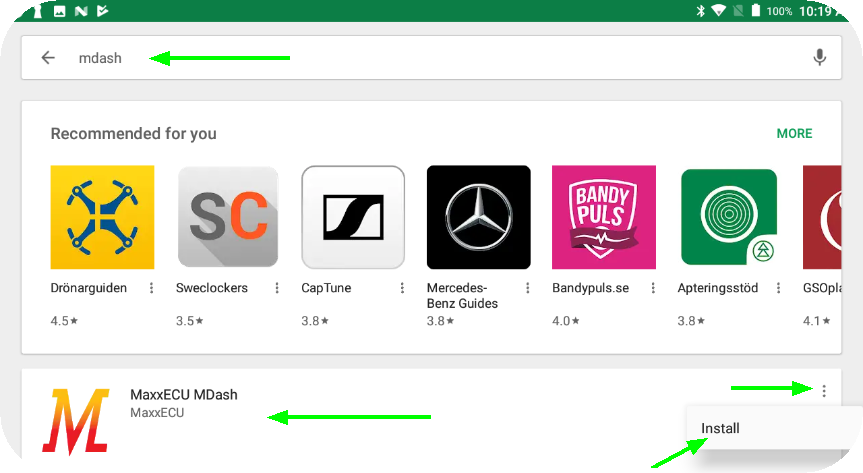
Task: Tap the image notification icon in status bar
Action: 59,10
